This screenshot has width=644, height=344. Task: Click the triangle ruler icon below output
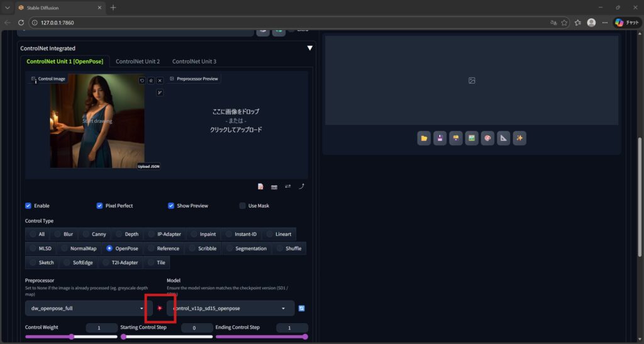(503, 138)
